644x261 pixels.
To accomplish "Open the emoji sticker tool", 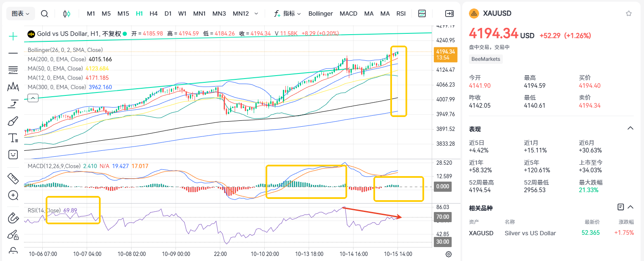I will [x=13, y=155].
